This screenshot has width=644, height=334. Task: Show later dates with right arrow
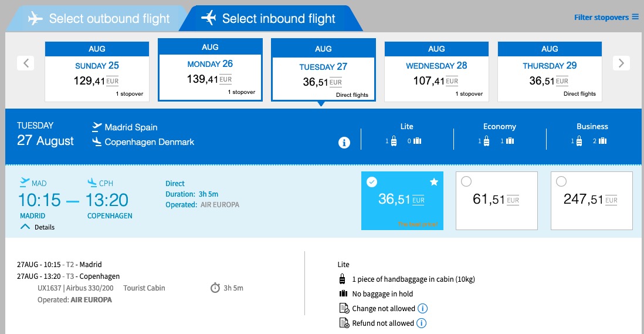621,63
